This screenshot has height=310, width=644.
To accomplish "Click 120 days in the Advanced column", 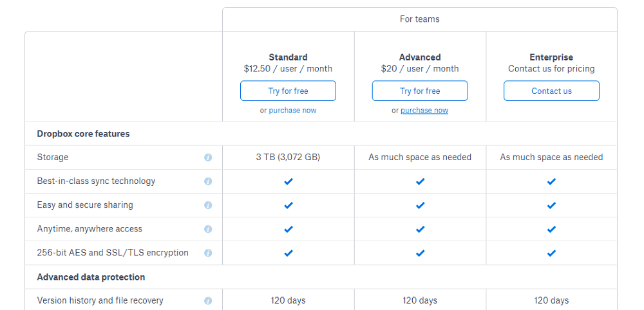I will pyautogui.click(x=420, y=300).
